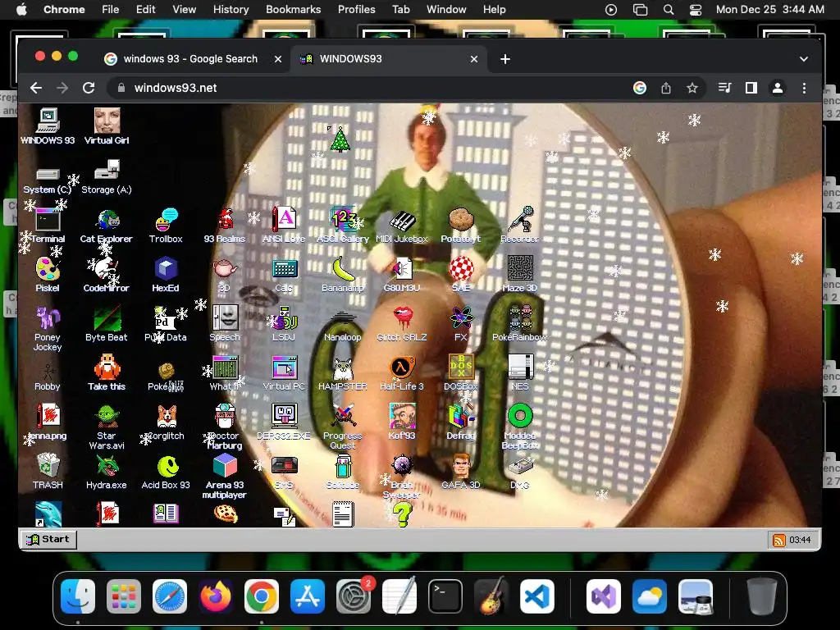The width and height of the screenshot is (840, 630).
Task: Open the Bananamp player icon
Action: pos(342,274)
